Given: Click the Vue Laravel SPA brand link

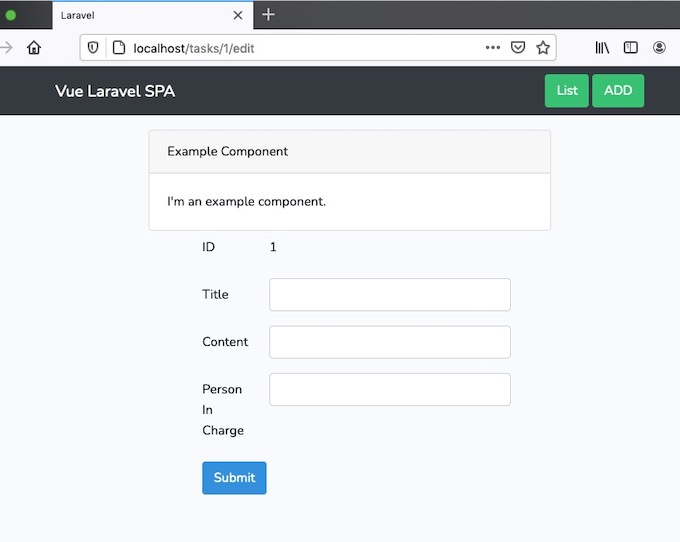Looking at the screenshot, I should [x=115, y=91].
